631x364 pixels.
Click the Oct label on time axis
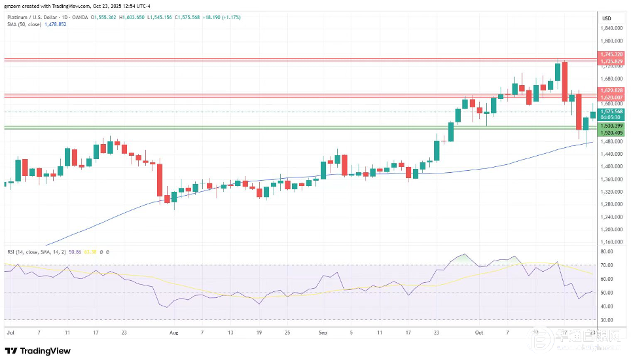click(x=480, y=333)
